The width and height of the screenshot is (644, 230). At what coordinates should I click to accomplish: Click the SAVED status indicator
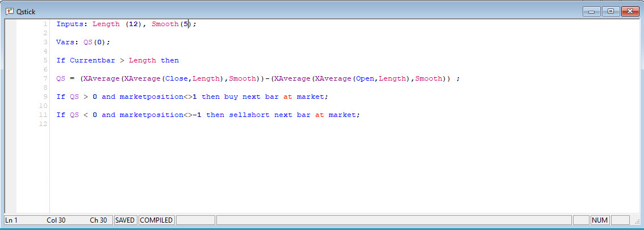click(x=125, y=220)
